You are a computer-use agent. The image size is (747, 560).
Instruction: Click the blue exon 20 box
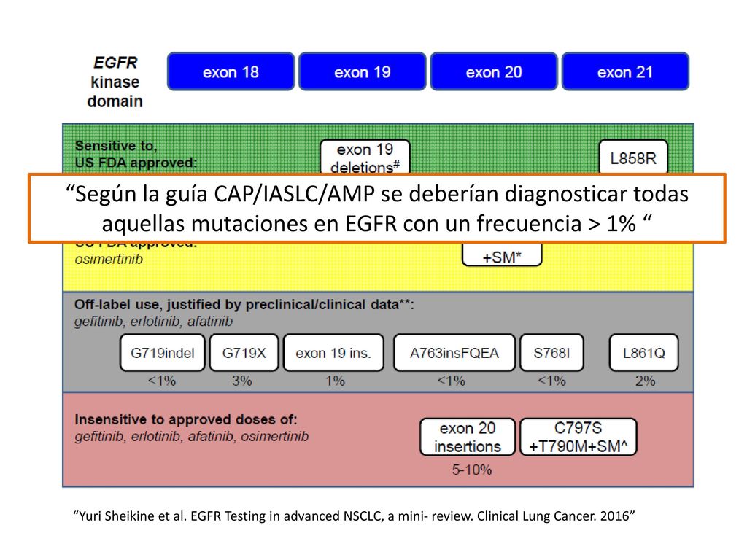coord(494,71)
